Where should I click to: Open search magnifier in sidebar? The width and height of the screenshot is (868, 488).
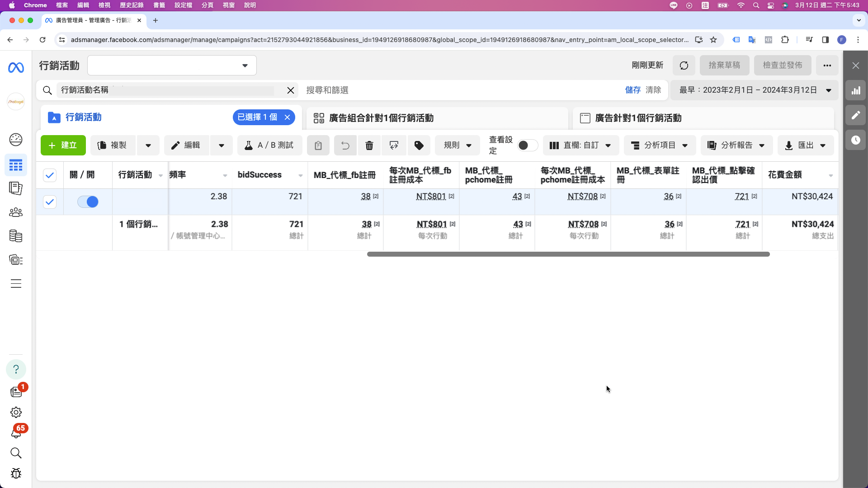coord(16,453)
